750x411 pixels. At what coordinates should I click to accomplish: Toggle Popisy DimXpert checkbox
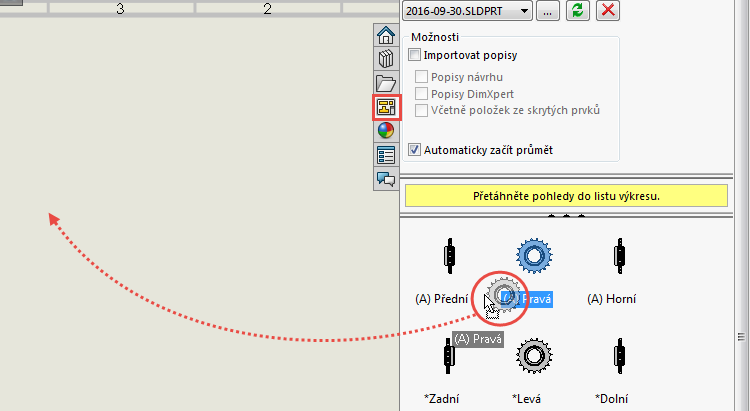[421, 93]
